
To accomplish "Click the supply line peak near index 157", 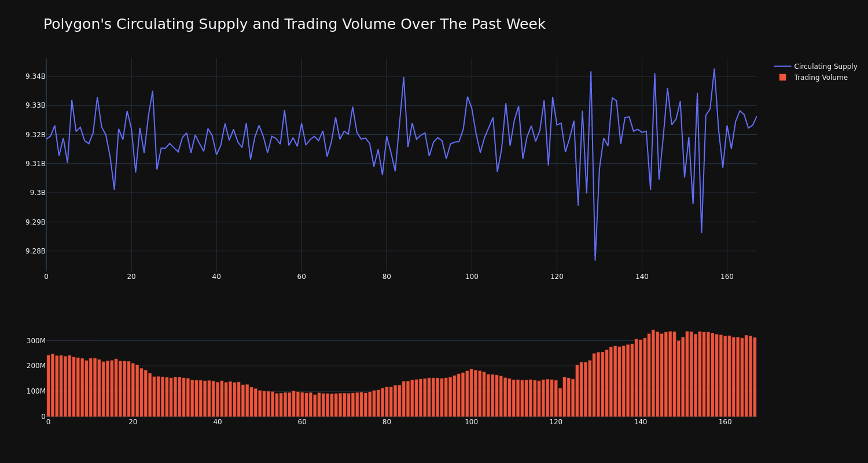I will [714, 69].
